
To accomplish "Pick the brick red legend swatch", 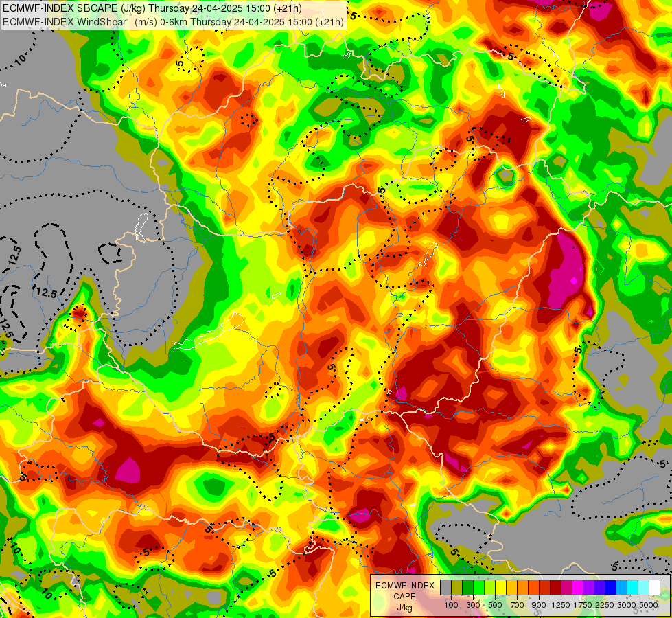I will coord(545,587).
